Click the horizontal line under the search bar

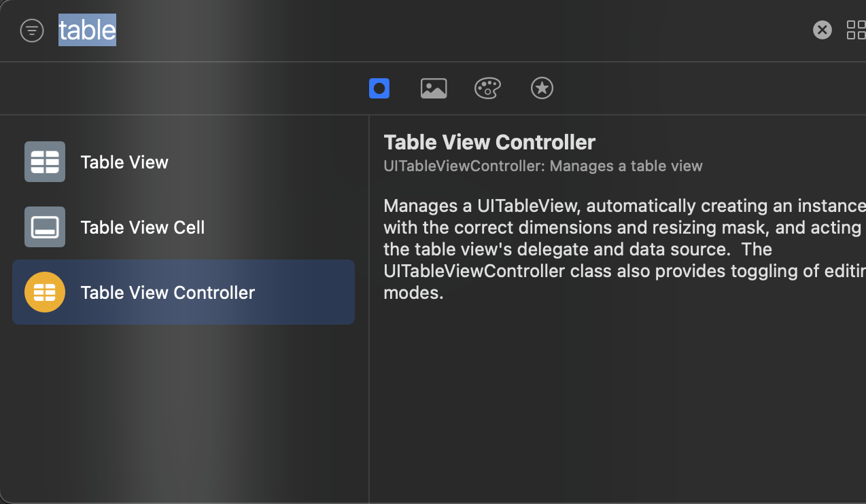click(433, 62)
